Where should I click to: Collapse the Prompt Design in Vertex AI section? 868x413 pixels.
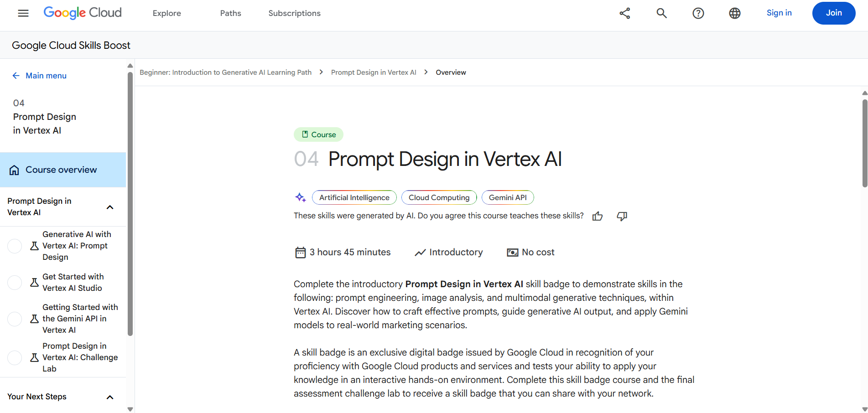click(x=110, y=207)
